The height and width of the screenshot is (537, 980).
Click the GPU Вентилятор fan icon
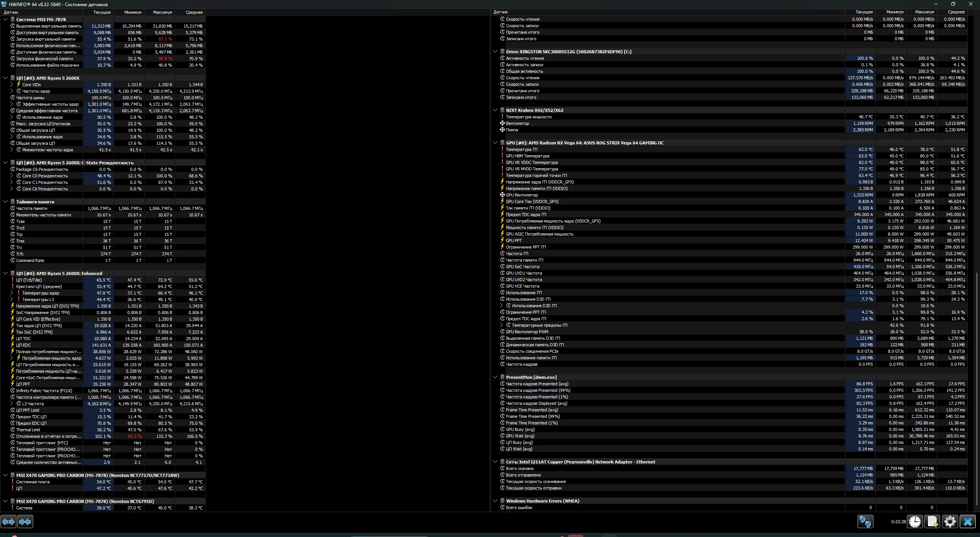point(502,195)
